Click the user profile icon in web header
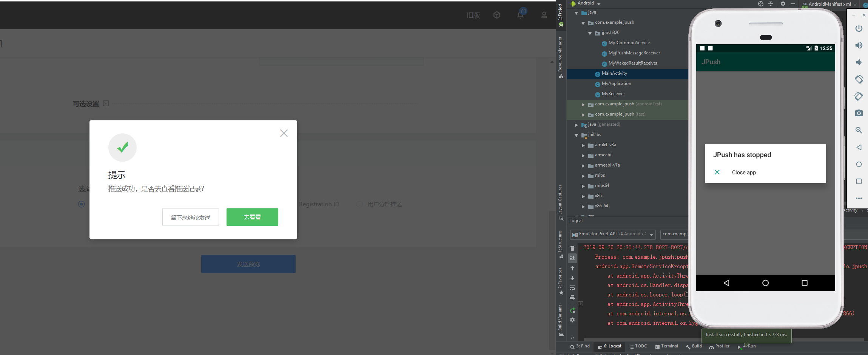868x355 pixels. click(544, 15)
